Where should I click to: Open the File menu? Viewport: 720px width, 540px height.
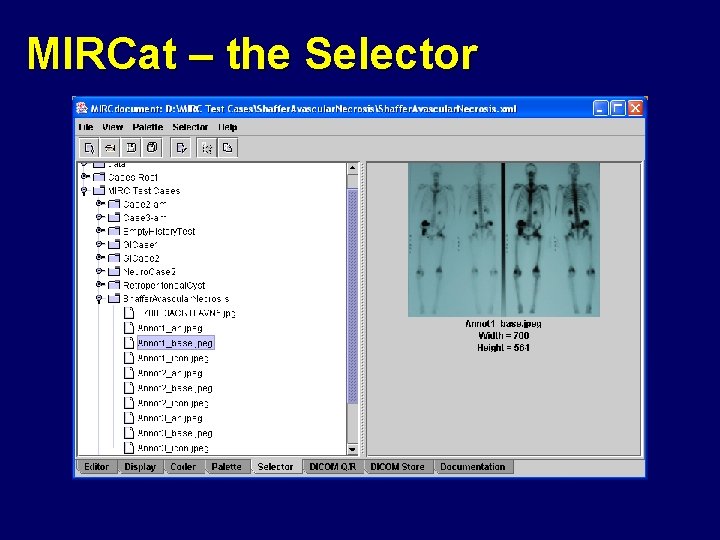[x=86, y=127]
